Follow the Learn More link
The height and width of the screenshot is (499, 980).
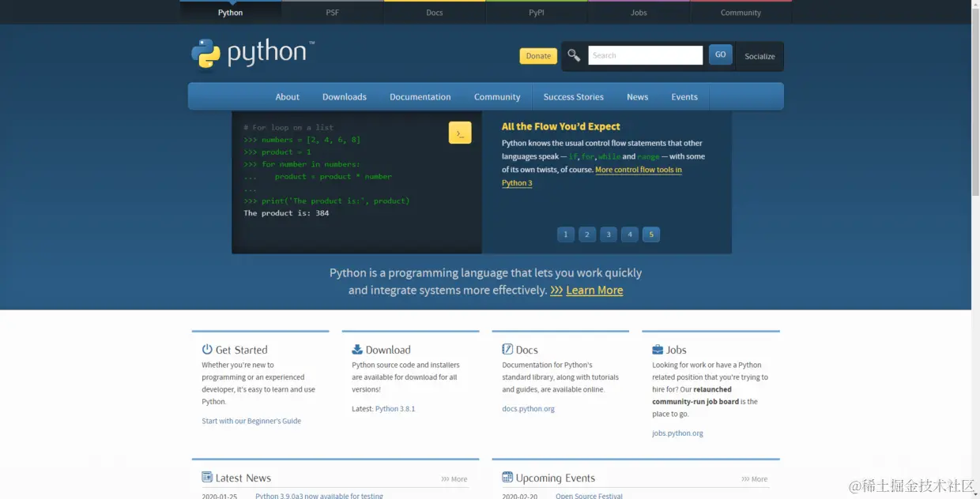(594, 290)
